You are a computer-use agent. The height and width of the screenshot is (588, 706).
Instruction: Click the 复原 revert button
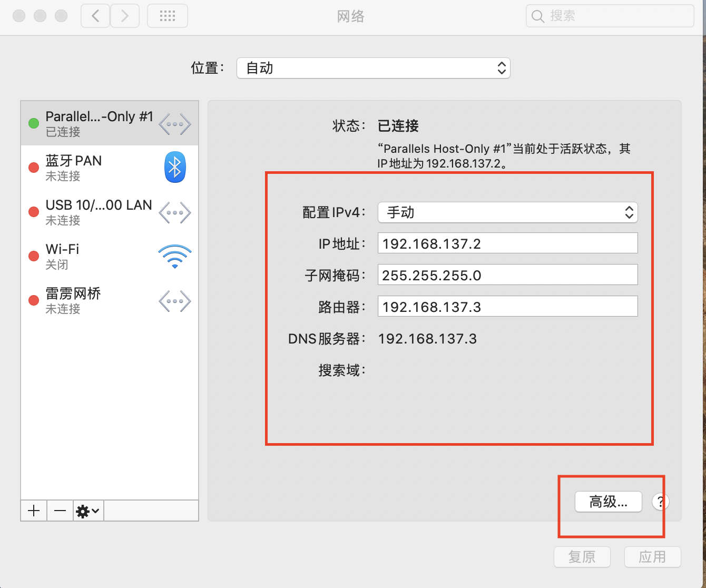click(x=582, y=557)
